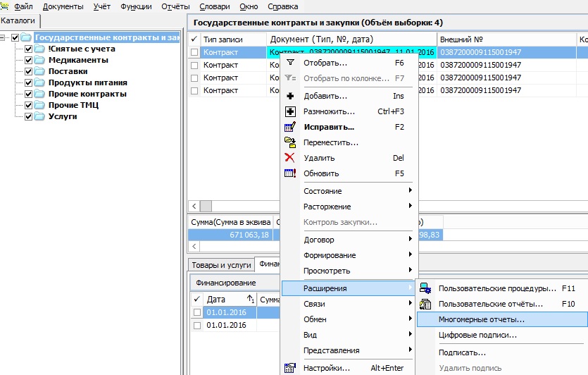Open the Словари menu

pos(215,6)
